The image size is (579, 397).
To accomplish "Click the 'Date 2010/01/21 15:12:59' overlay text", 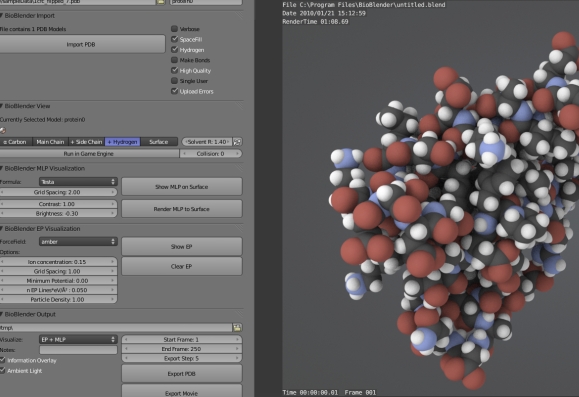I will (324, 13).
